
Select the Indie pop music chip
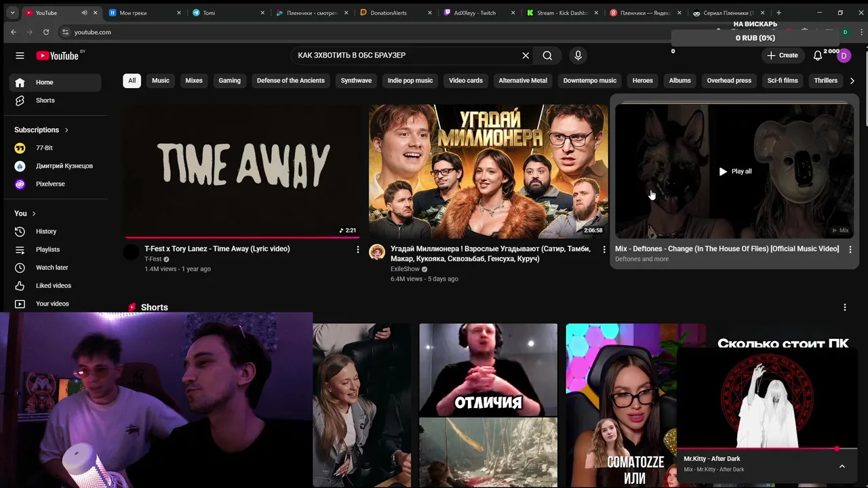(410, 81)
